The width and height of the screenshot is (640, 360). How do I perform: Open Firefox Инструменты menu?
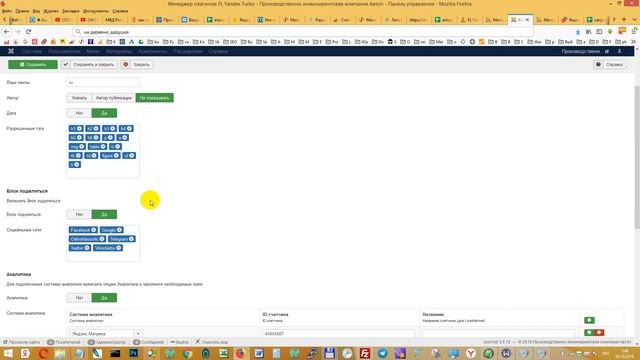(x=96, y=11)
